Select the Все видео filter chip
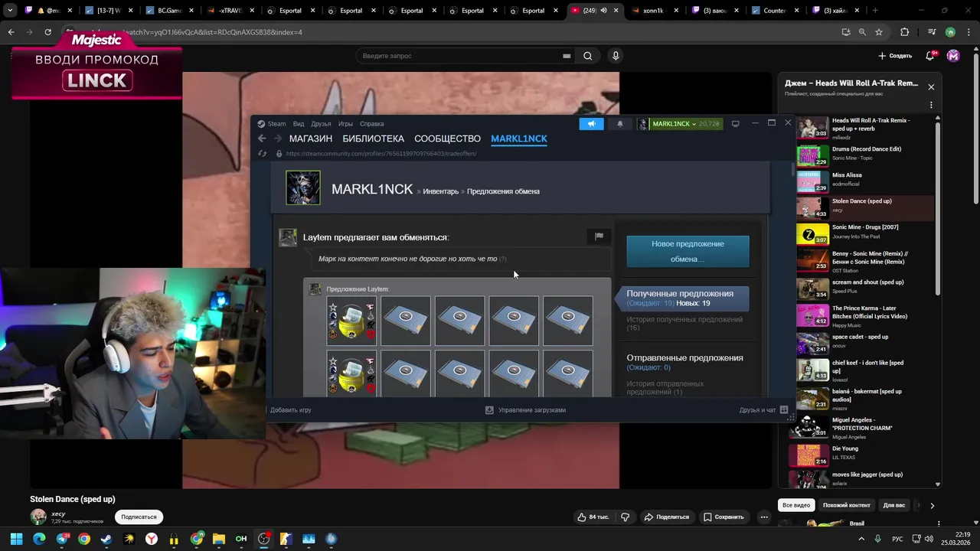This screenshot has width=980, height=551. click(796, 505)
